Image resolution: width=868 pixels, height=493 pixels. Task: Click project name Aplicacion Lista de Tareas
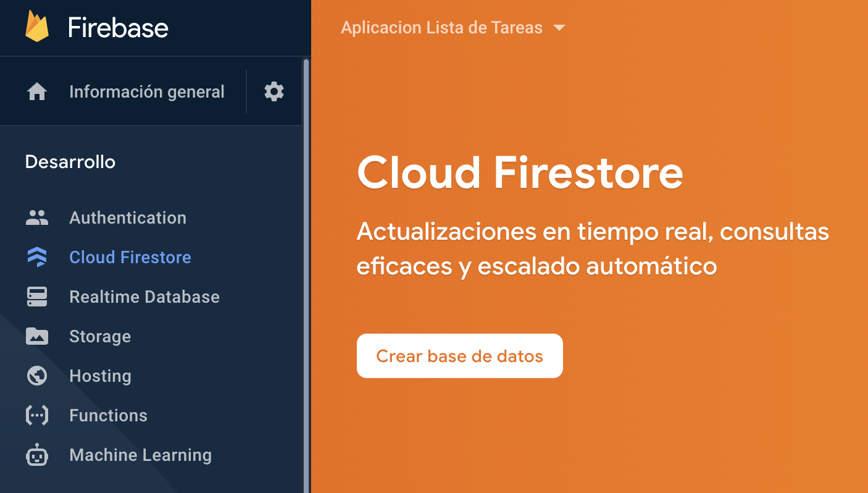pos(441,28)
